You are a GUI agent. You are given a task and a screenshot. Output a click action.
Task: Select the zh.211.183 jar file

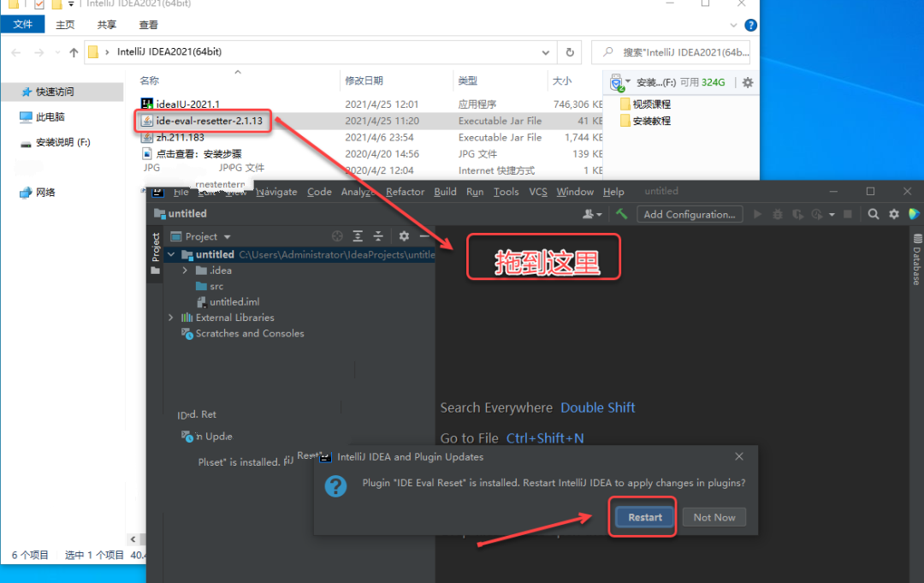click(173, 137)
